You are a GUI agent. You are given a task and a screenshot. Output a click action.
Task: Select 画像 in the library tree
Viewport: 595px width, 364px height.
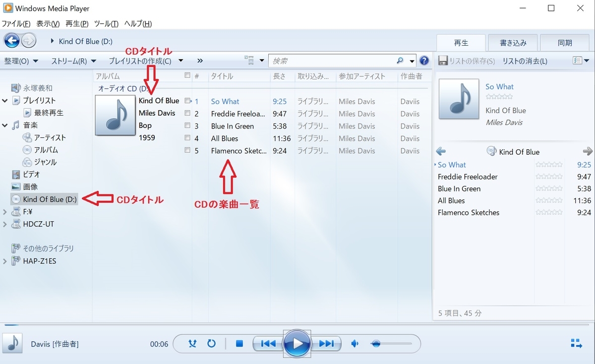tap(30, 187)
